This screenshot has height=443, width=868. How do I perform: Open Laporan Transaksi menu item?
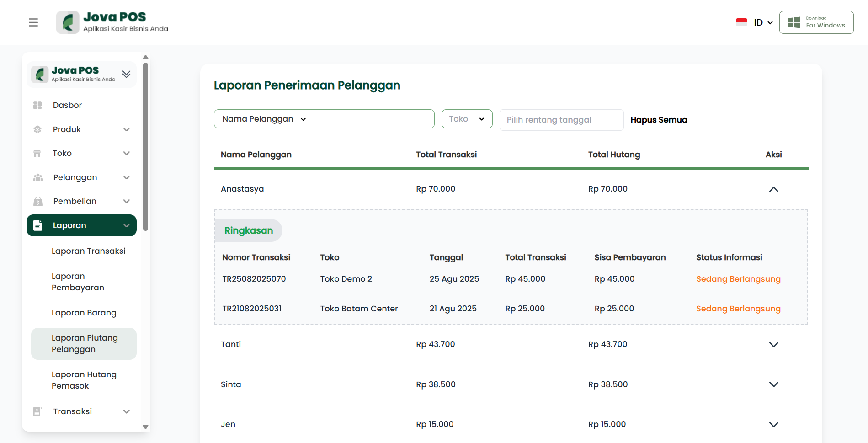click(89, 251)
